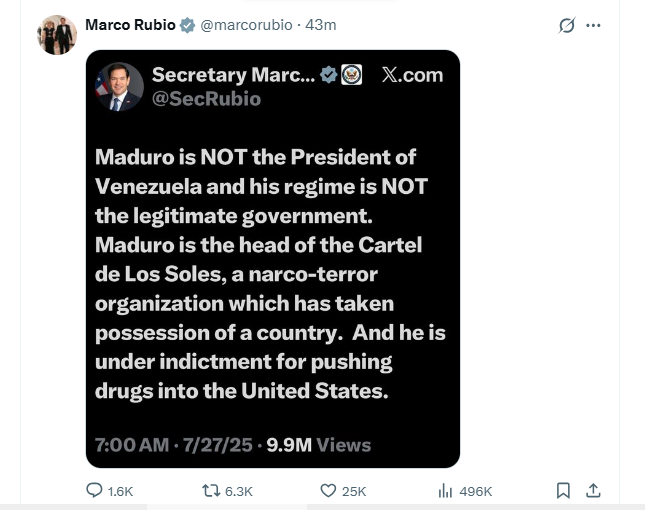The image size is (645, 510).
Task: Click the 1.6K replies count
Action: click(x=120, y=491)
